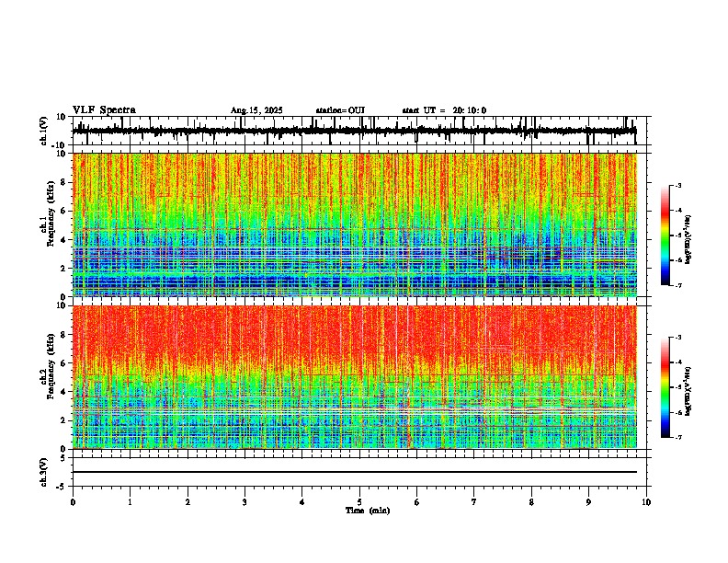
Task: Click the log(PSD) units label beside ch.2 colorbar
Action: click(x=688, y=391)
